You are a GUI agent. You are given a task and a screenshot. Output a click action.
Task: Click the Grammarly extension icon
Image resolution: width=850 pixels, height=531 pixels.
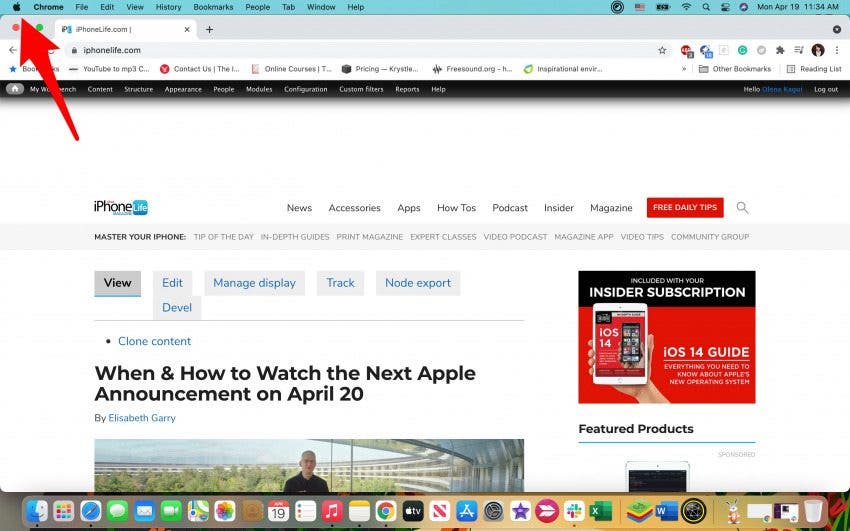coord(743,50)
